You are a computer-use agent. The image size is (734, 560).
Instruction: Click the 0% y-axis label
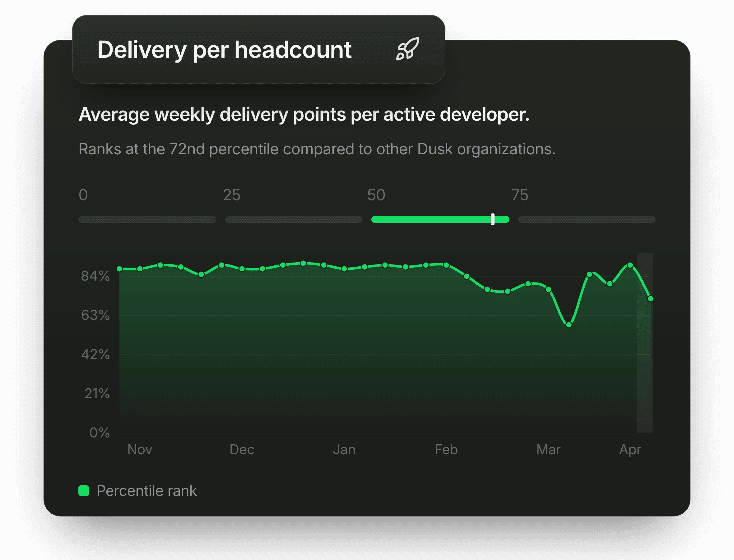[100, 433]
